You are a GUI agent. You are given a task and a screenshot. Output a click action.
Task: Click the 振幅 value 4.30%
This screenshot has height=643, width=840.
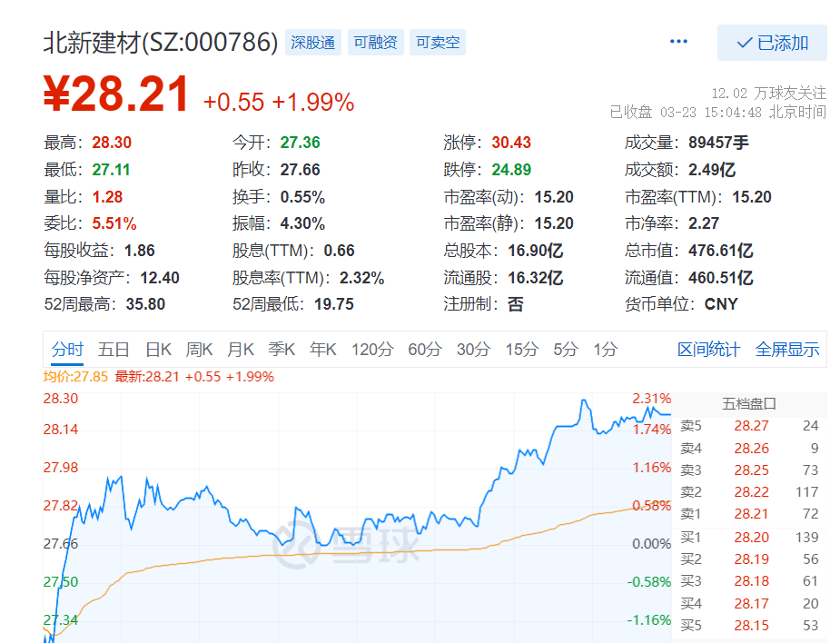pos(302,223)
